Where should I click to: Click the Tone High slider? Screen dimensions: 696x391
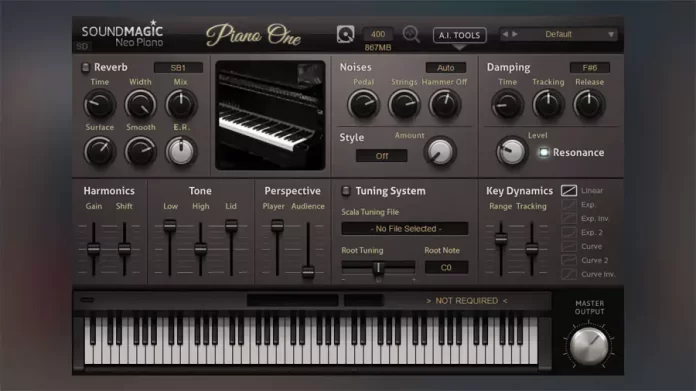200,249
